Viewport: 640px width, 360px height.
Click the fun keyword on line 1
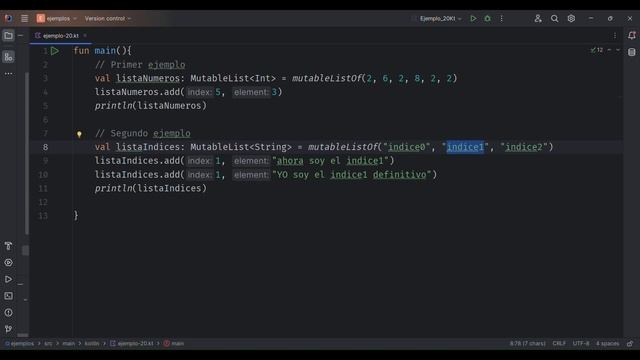click(x=81, y=51)
